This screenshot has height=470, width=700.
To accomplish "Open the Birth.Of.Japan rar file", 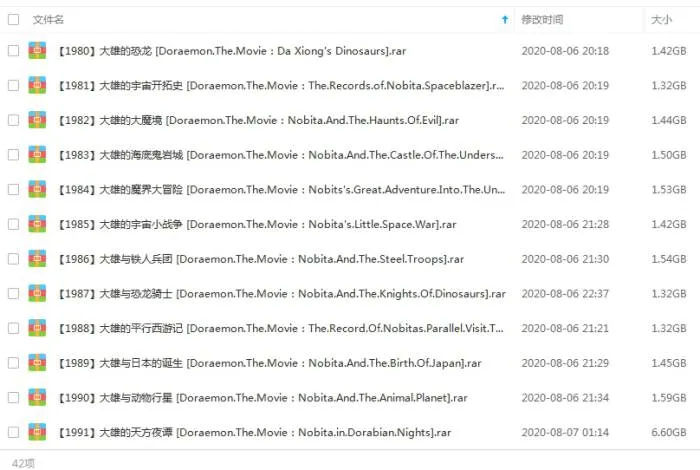I will click(269, 363).
